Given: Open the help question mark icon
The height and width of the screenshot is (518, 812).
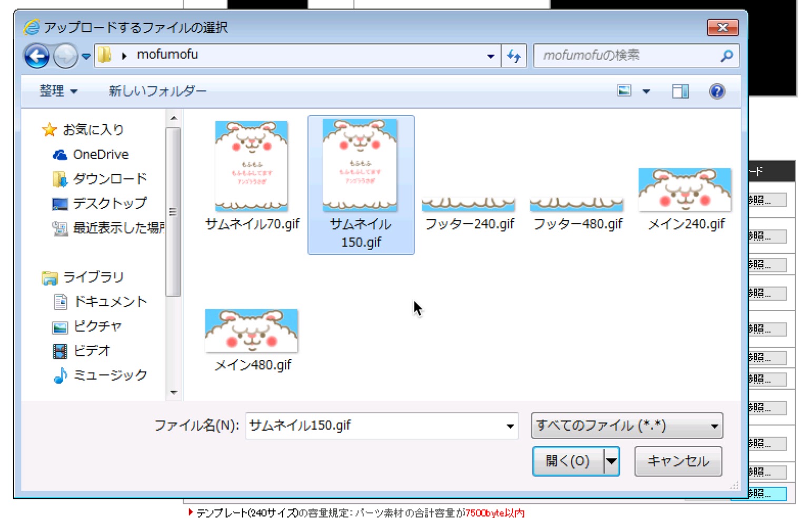Looking at the screenshot, I should coord(717,92).
